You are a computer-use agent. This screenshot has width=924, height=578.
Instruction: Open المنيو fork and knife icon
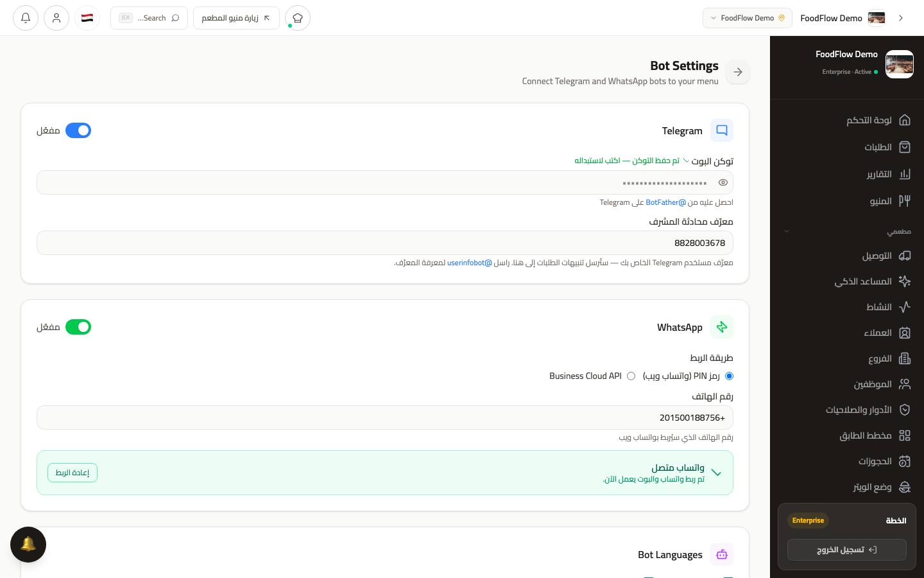[x=905, y=201]
